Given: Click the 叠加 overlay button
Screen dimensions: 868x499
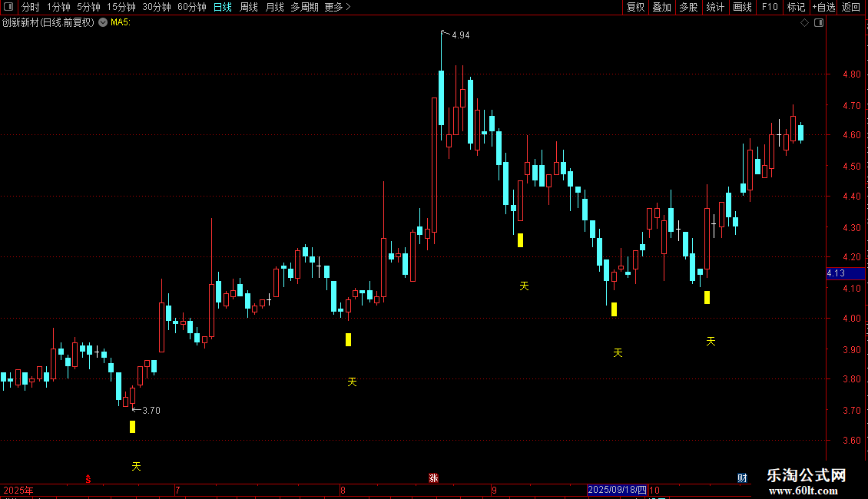Looking at the screenshot, I should click(x=661, y=7).
